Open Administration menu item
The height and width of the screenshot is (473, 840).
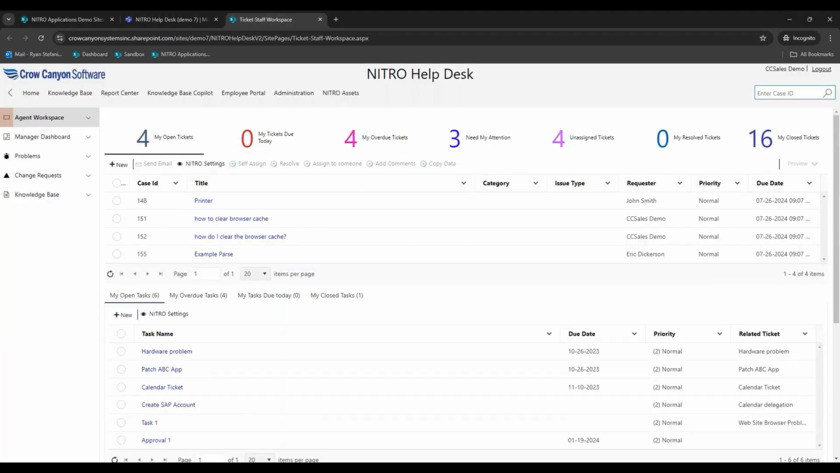(x=294, y=93)
